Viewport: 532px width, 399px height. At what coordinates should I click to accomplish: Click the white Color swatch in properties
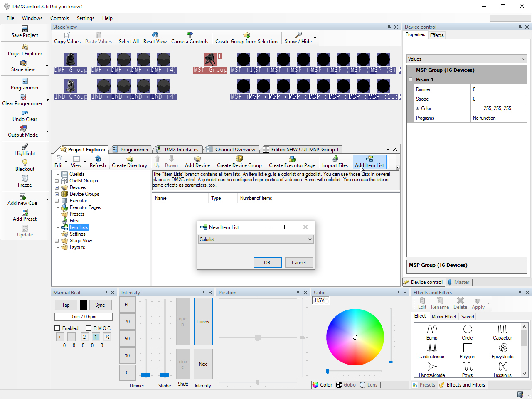click(x=477, y=108)
